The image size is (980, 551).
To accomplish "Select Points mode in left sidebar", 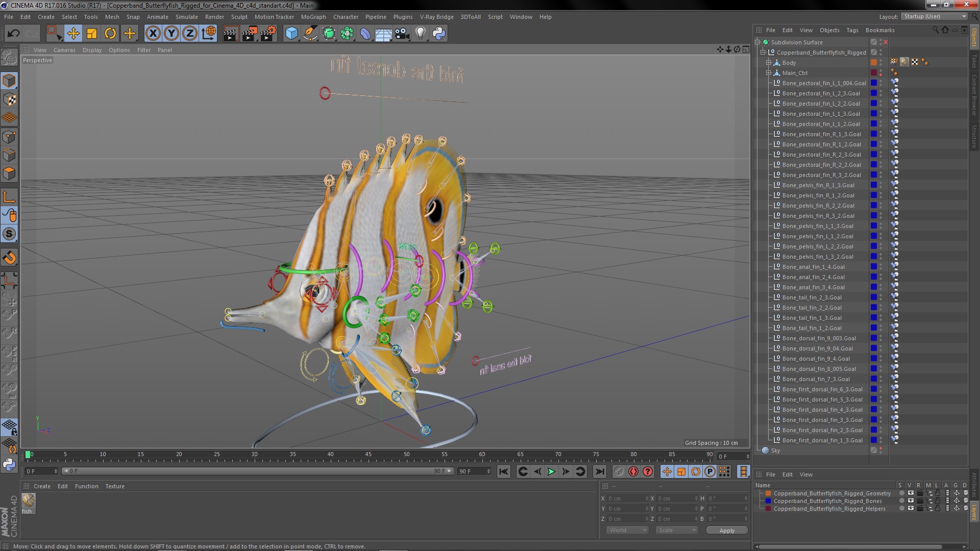I will click(9, 136).
